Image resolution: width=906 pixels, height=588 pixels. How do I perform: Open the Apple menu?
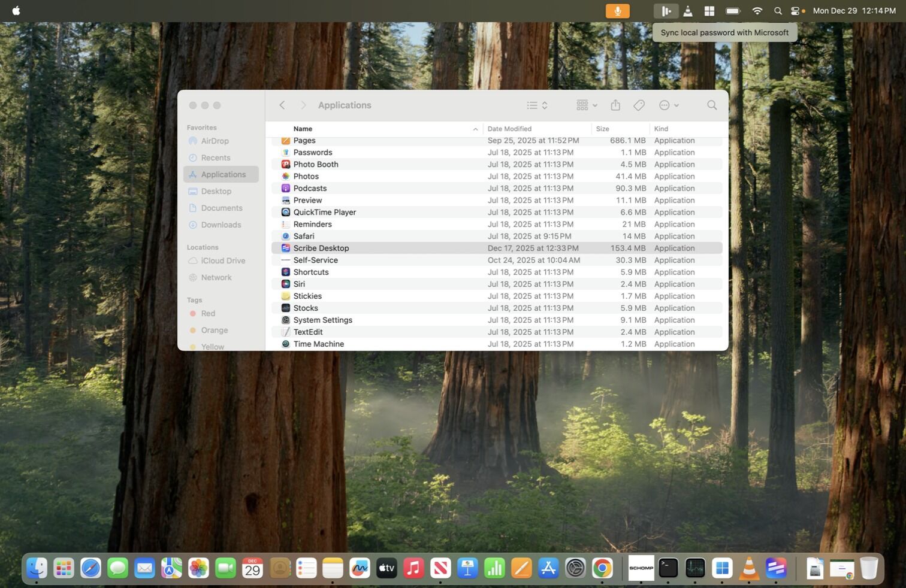[x=16, y=11]
